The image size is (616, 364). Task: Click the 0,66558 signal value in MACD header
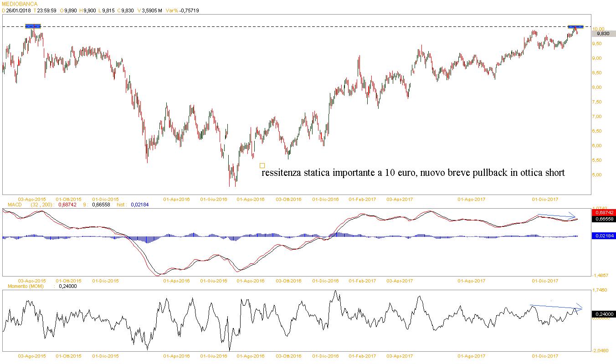[x=101, y=205]
